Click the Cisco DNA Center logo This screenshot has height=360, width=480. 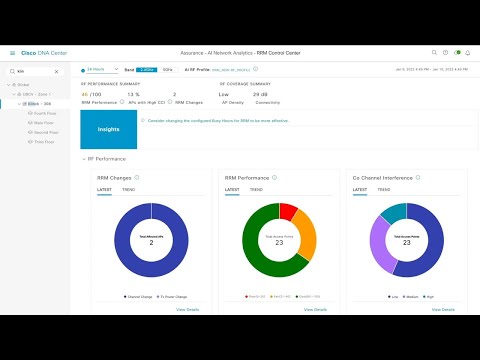point(44,53)
